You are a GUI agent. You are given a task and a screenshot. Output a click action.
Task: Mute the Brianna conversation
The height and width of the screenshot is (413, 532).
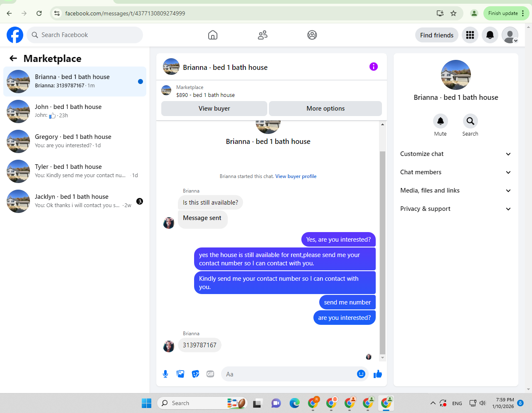pos(441,121)
